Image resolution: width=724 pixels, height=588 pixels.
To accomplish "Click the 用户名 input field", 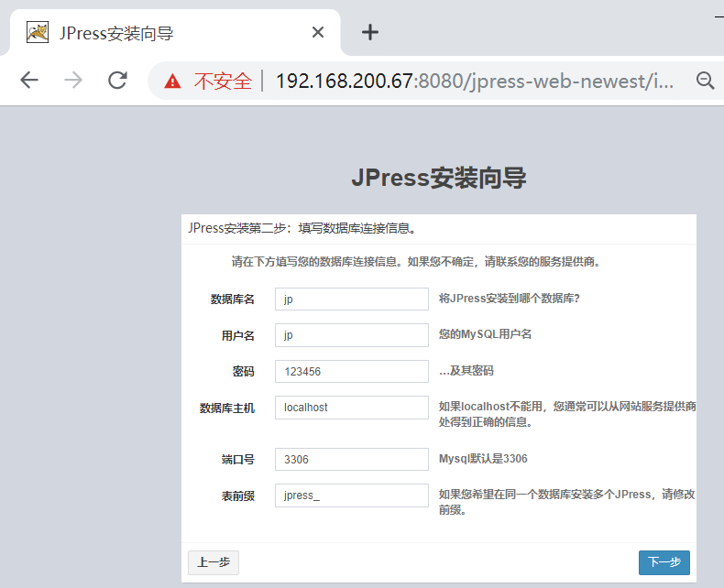I will (x=352, y=335).
